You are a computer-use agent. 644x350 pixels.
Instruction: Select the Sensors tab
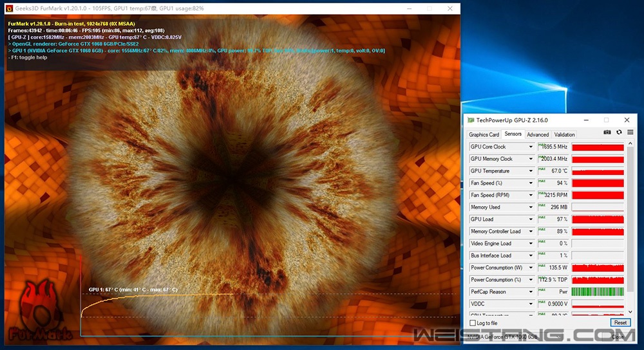pos(513,134)
